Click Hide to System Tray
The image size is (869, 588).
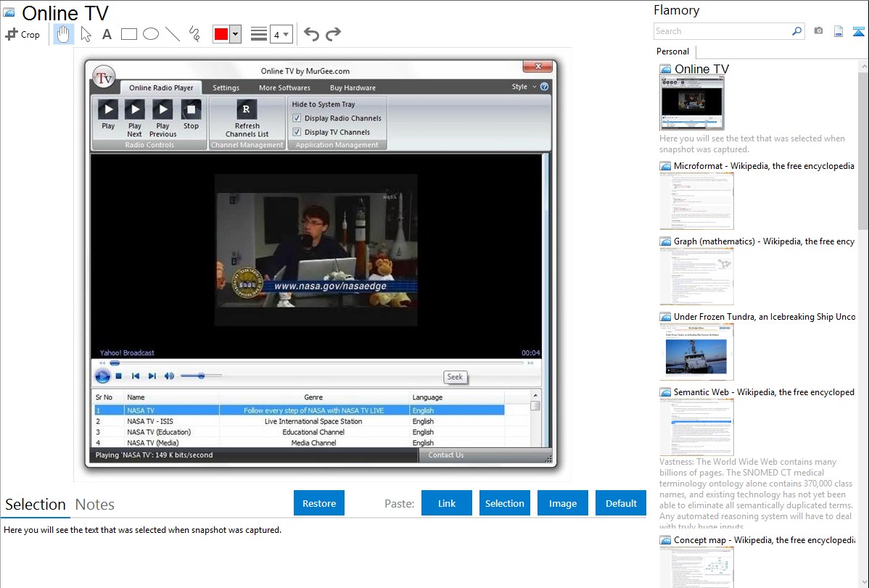click(x=323, y=104)
